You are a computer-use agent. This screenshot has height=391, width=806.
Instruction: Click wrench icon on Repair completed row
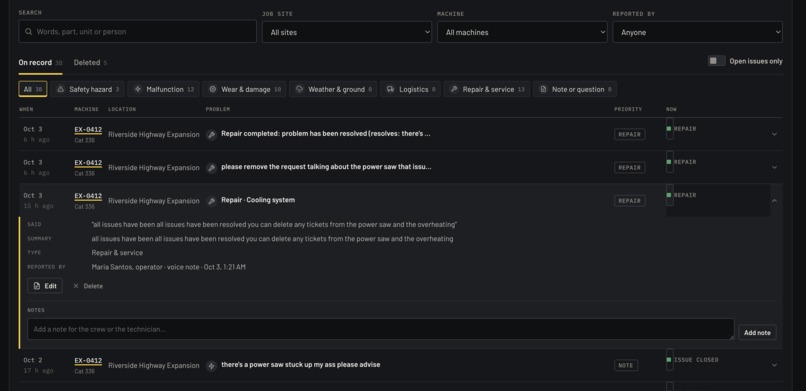coord(211,135)
